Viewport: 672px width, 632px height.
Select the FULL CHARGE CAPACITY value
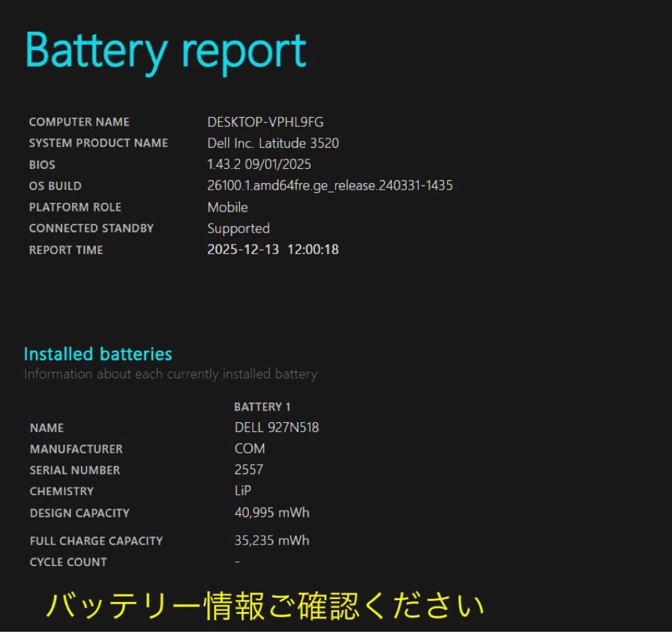coord(271,540)
